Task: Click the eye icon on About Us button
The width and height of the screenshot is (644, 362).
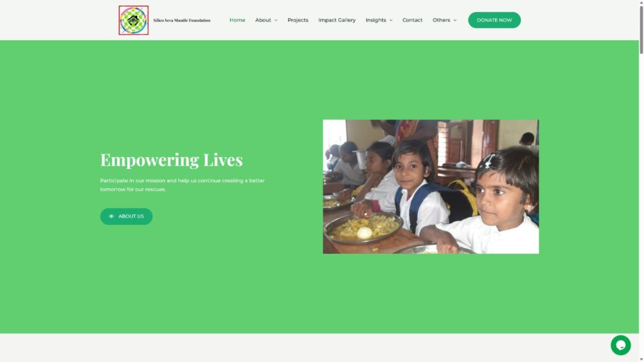Action: click(111, 216)
